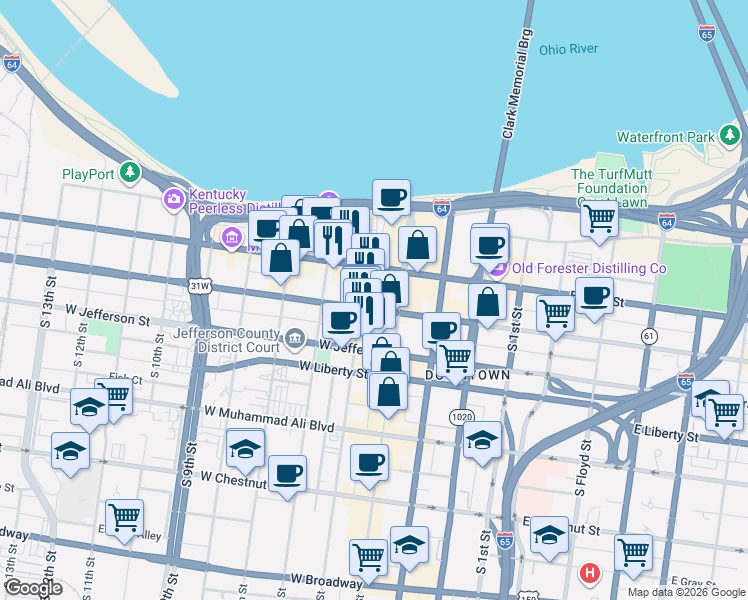748x600 pixels.
Task: Click the coffee cup marker beside I-64 shield
Action: [391, 199]
